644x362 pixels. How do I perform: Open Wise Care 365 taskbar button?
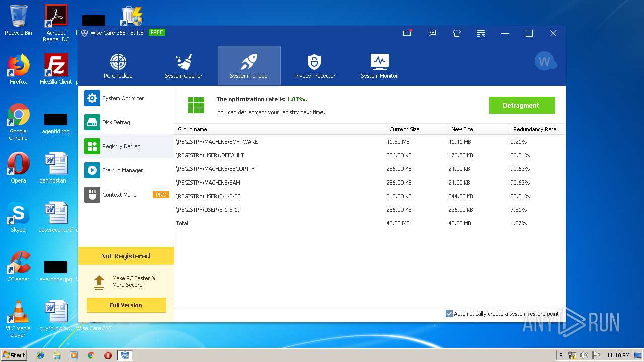[125, 355]
